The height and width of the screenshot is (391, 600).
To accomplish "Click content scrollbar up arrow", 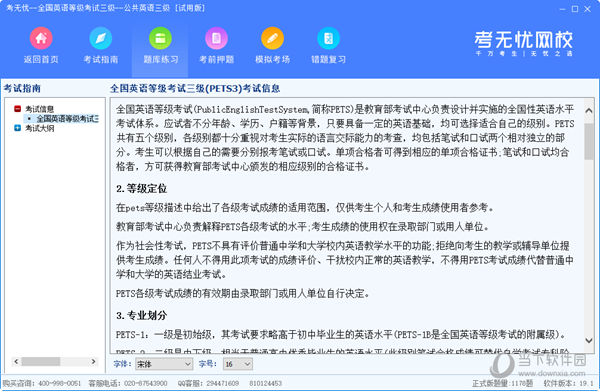I will click(x=589, y=111).
